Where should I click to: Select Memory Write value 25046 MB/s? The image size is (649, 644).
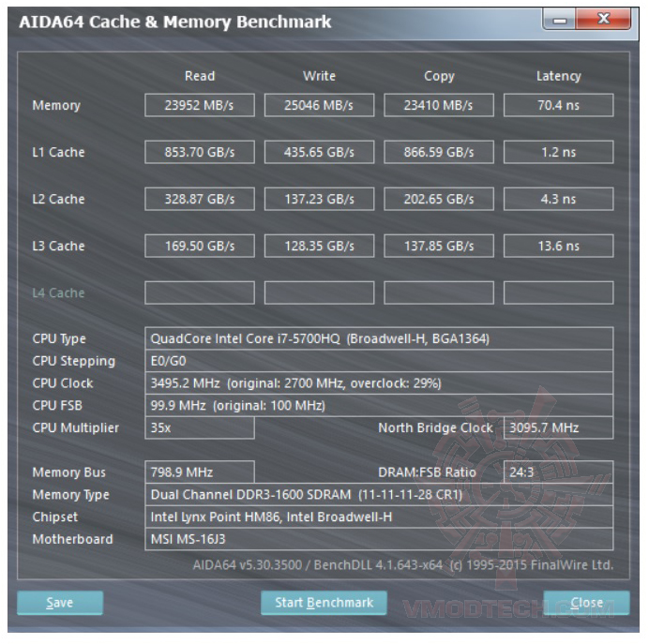click(x=319, y=105)
